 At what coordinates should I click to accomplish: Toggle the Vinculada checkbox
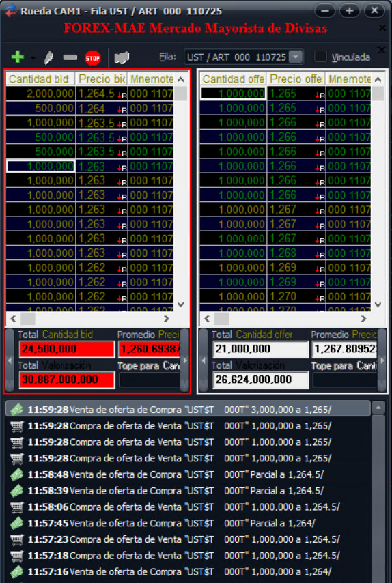pyautogui.click(x=320, y=57)
